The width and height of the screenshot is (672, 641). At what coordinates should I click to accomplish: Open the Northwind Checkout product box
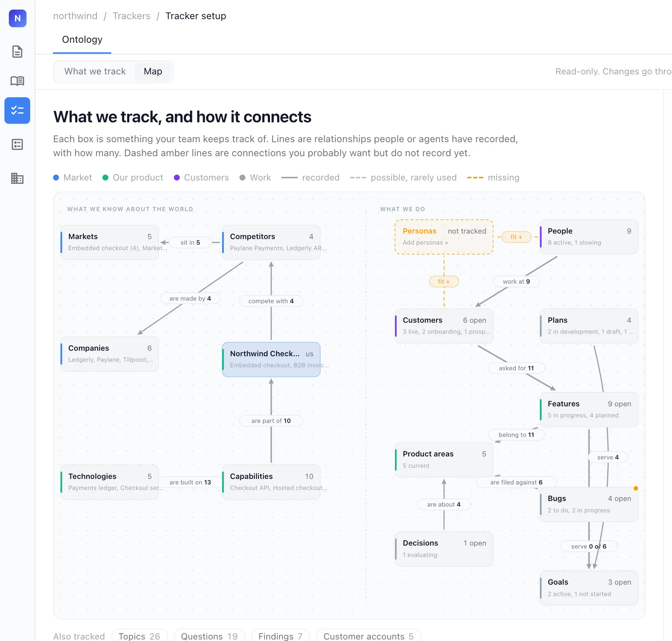271,360
